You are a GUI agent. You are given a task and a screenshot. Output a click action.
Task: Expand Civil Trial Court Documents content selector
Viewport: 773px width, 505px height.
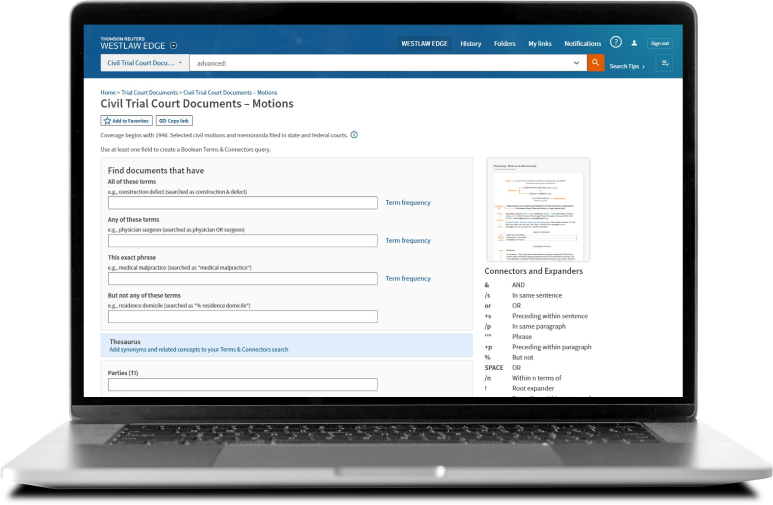(x=144, y=62)
